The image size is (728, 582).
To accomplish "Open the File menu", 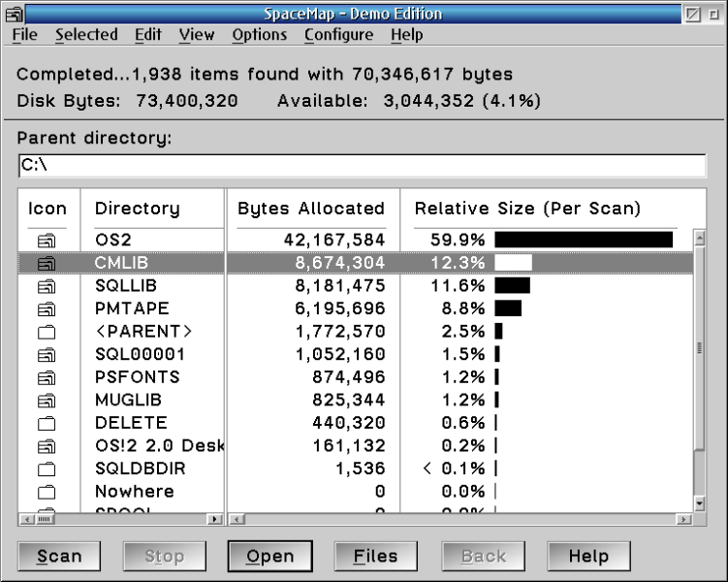I will (24, 35).
